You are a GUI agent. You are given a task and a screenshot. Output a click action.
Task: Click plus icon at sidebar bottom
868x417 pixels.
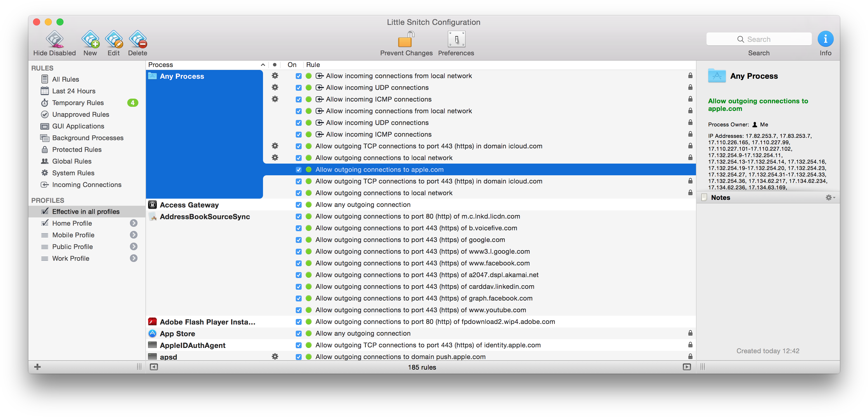(37, 367)
